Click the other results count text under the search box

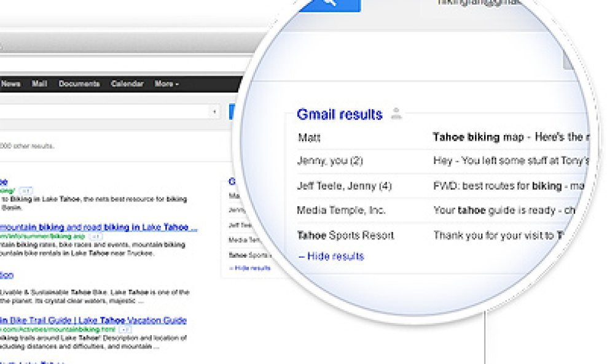click(x=27, y=146)
